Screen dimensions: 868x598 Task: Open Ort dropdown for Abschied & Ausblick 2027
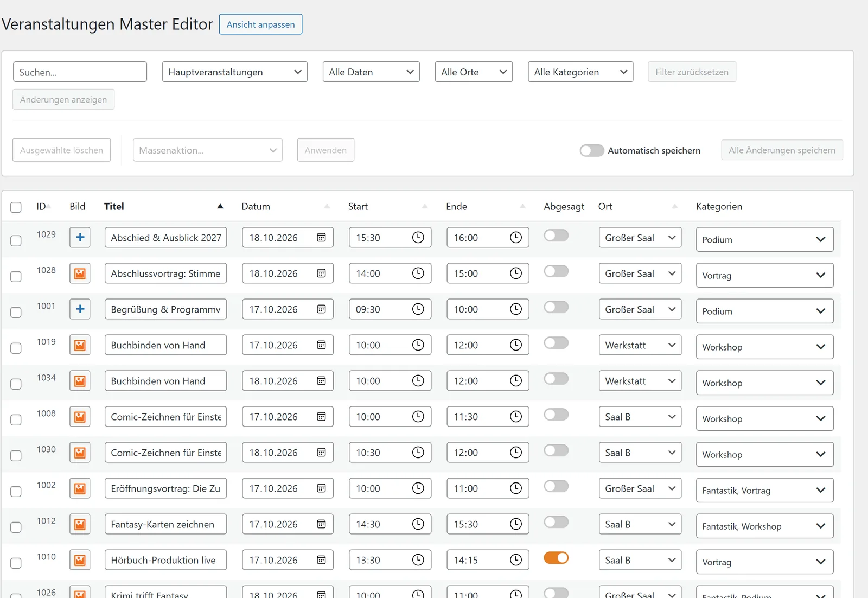pos(640,237)
